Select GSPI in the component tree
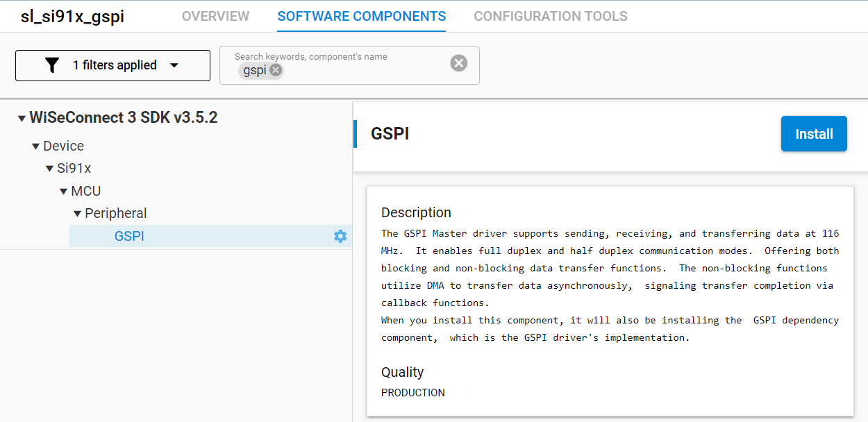Image resolution: width=868 pixels, height=422 pixels. (x=129, y=236)
